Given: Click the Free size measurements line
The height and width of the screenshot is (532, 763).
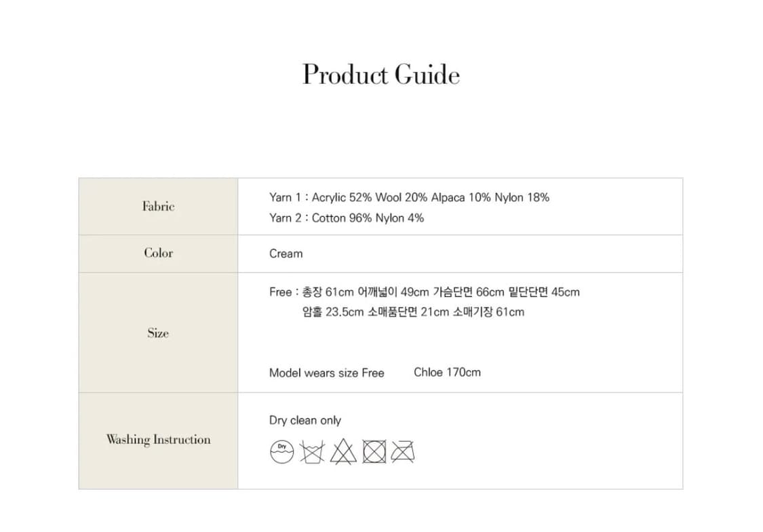Looking at the screenshot, I should click(424, 293).
